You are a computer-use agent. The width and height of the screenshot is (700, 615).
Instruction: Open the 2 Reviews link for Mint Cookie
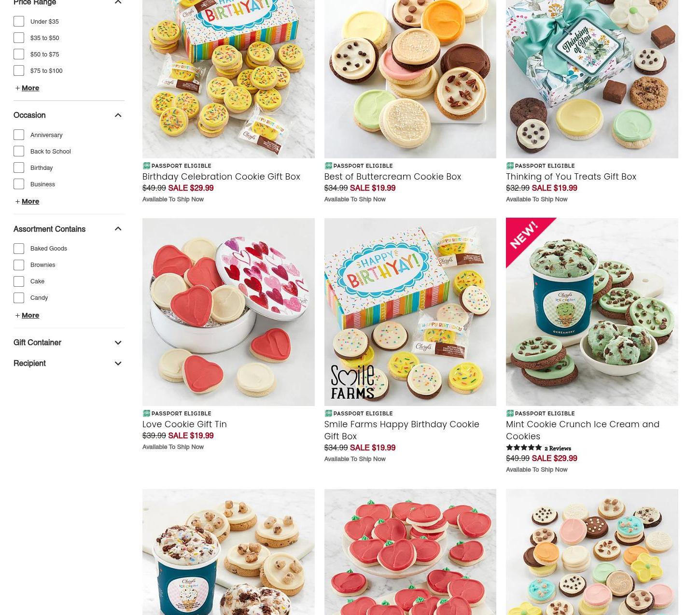558,448
